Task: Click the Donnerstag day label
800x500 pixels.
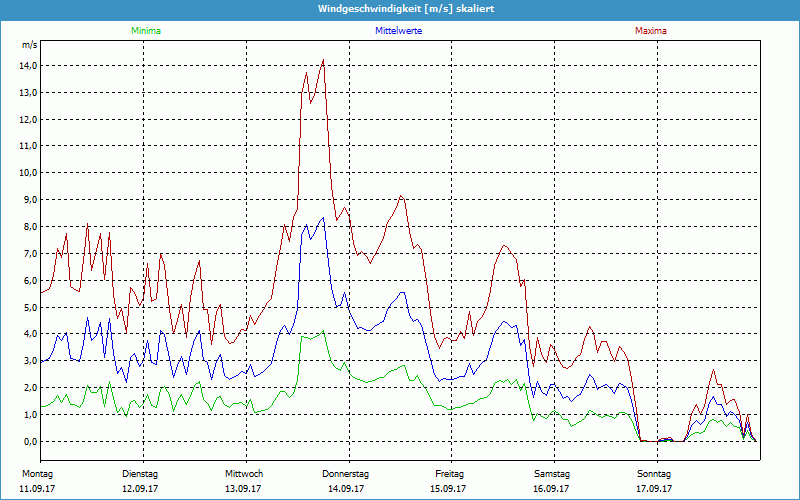Action: point(345,474)
